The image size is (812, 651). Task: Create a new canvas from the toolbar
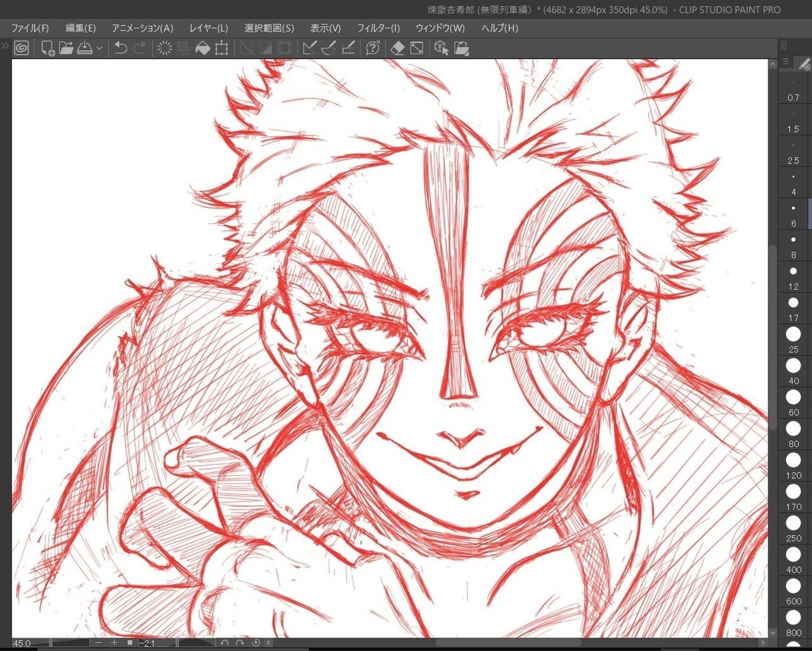pos(48,48)
